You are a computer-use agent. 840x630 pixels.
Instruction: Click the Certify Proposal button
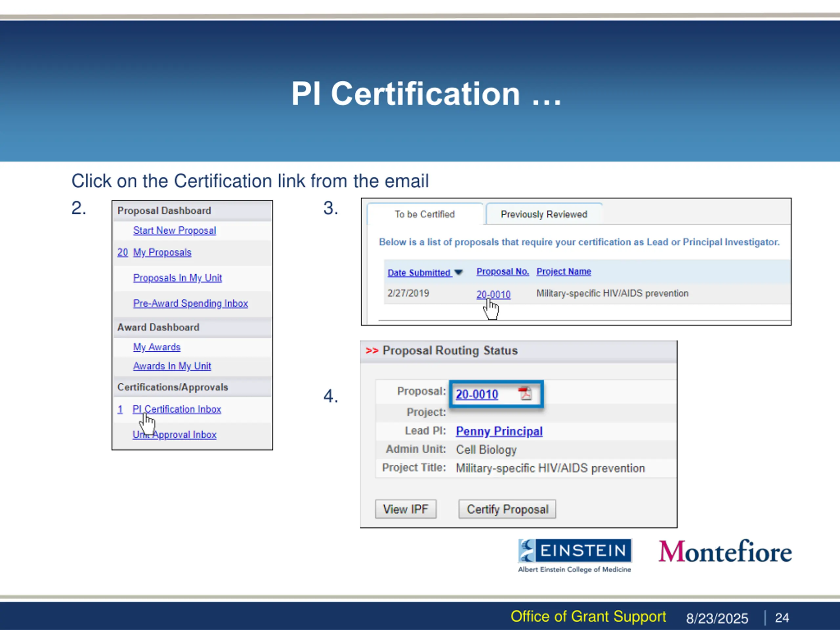coord(507,509)
